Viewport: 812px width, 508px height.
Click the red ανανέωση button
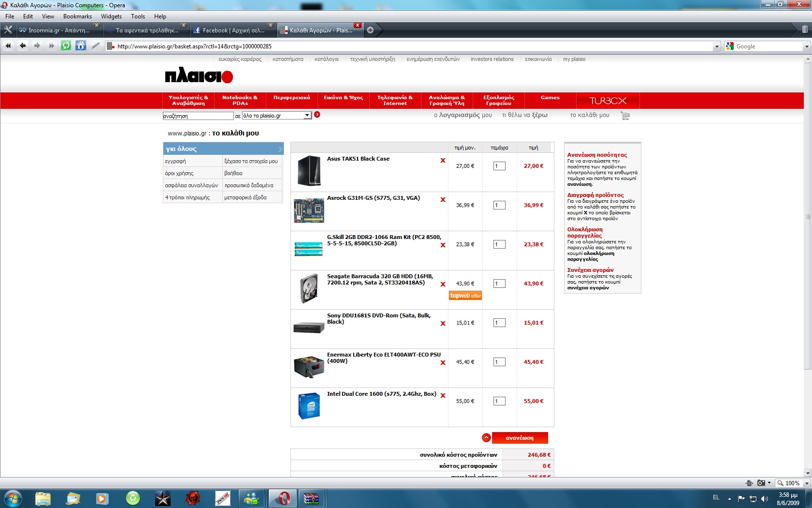[x=520, y=438]
